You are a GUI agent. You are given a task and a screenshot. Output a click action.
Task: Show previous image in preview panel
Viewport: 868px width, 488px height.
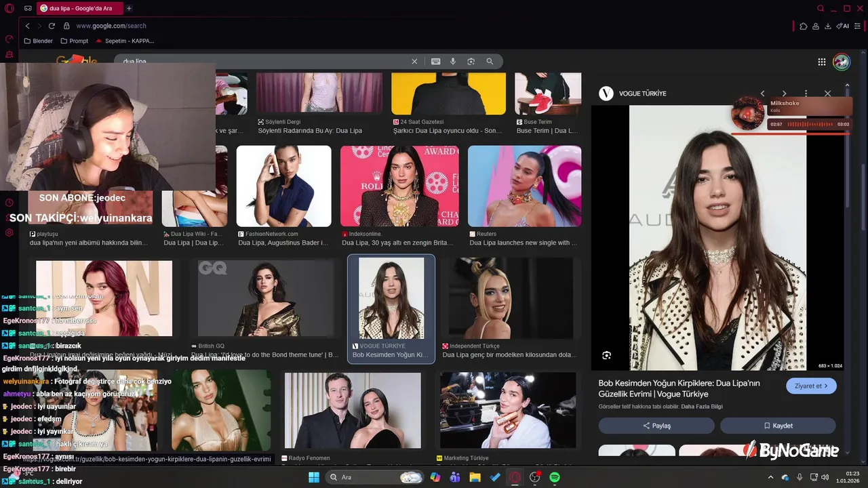pos(762,94)
